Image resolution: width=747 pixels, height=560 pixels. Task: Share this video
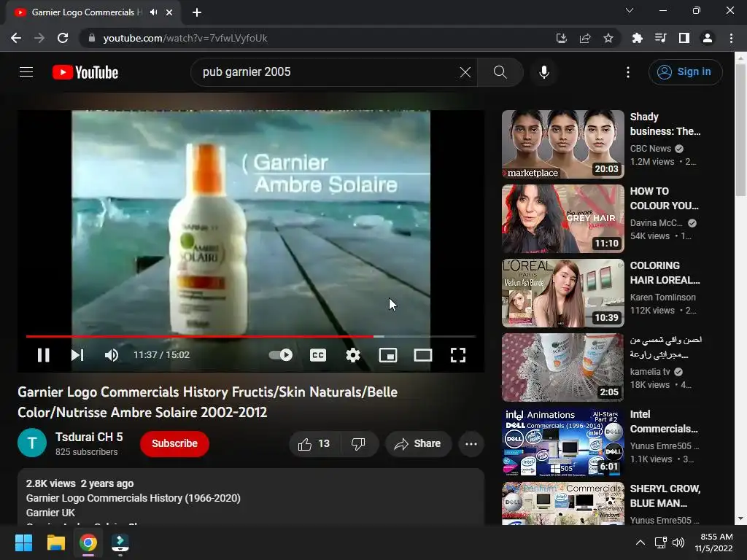point(418,444)
